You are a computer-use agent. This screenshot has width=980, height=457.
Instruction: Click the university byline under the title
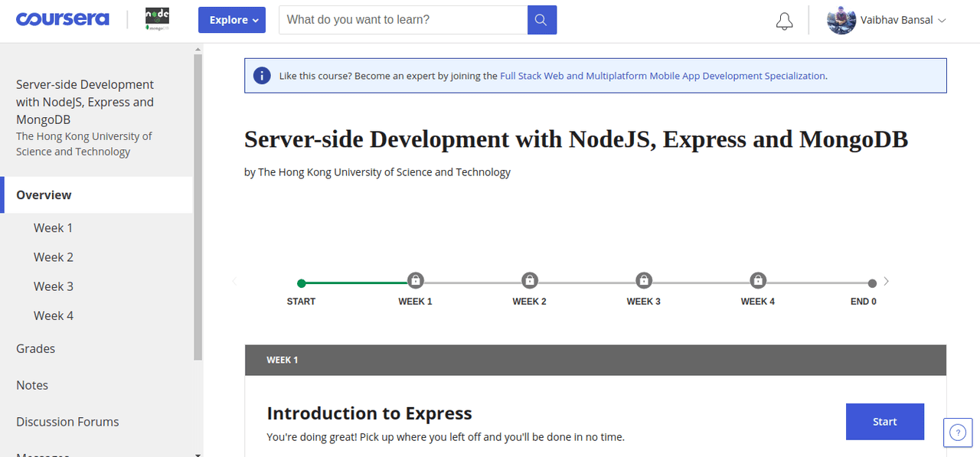(377, 172)
